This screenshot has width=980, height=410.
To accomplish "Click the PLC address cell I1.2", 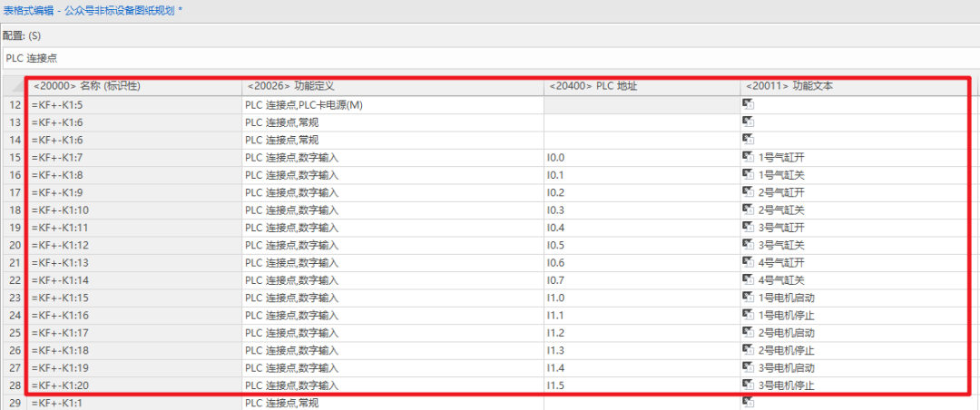I will 642,333.
